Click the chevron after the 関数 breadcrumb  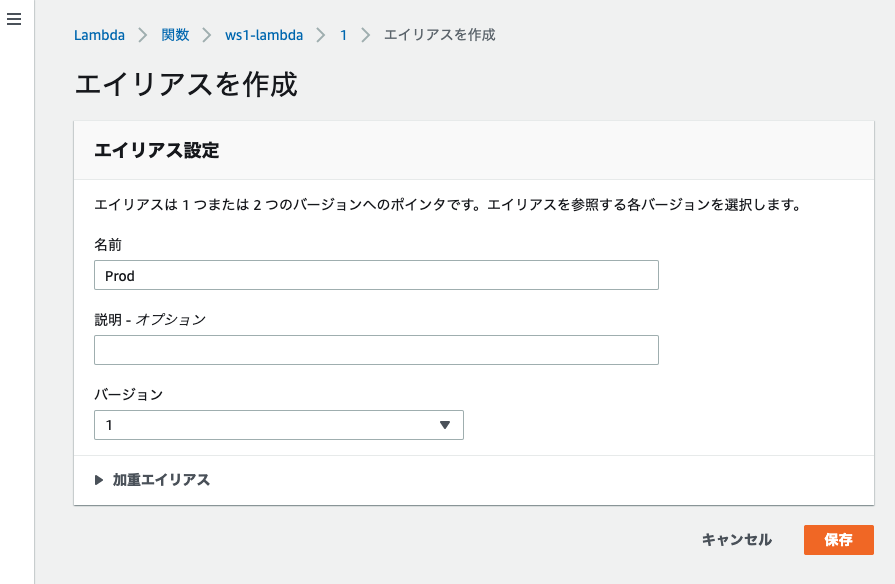[207, 35]
